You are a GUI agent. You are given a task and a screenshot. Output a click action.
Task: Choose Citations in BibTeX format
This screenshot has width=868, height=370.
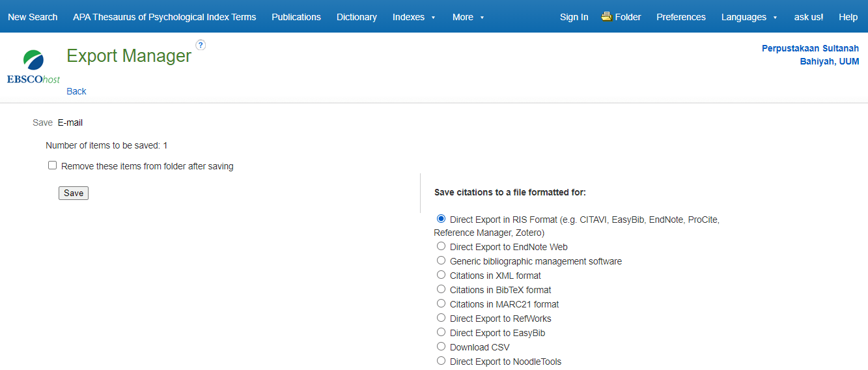click(441, 289)
